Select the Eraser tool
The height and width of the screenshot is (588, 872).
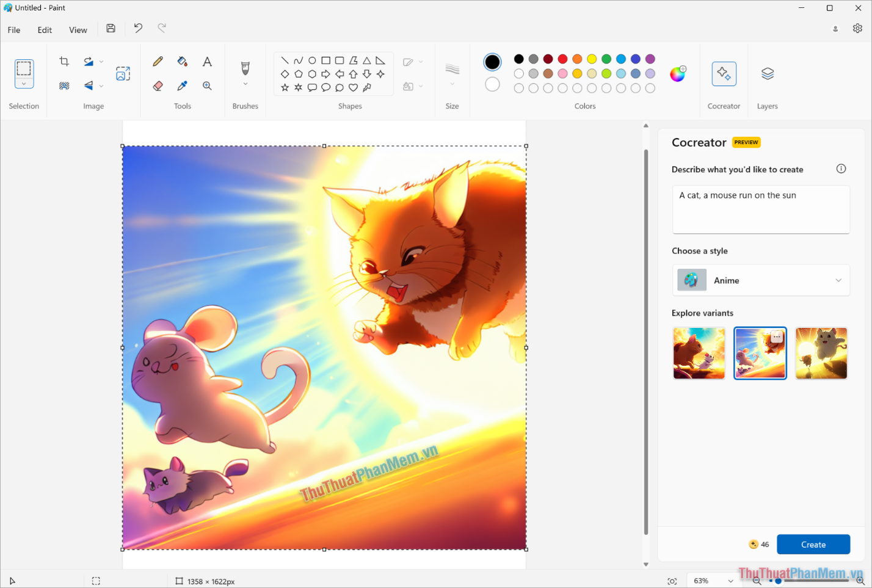click(x=158, y=85)
